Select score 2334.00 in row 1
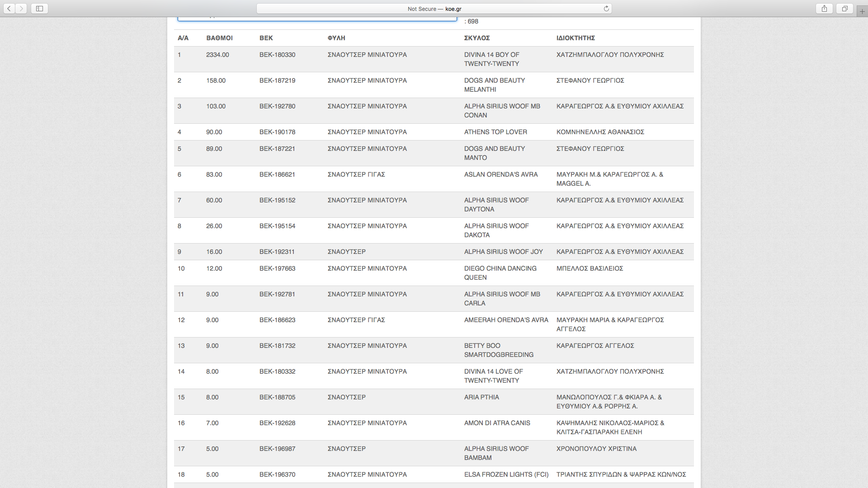Screen dimensions: 868x488 pos(217,55)
